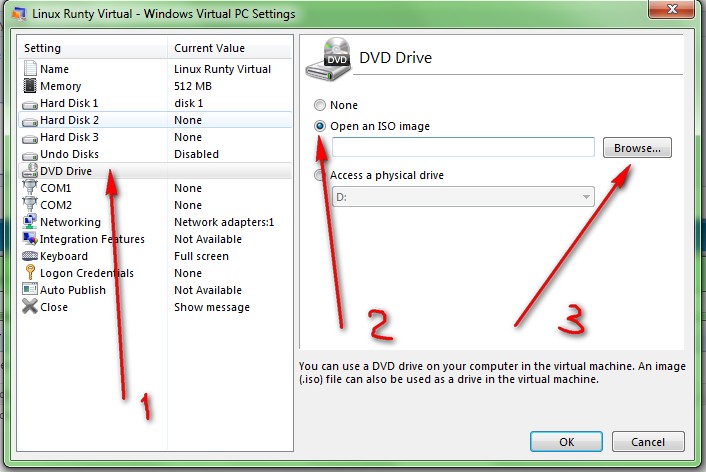This screenshot has height=472, width=706.
Task: Click the Network adapters:1 value
Action: click(x=224, y=222)
